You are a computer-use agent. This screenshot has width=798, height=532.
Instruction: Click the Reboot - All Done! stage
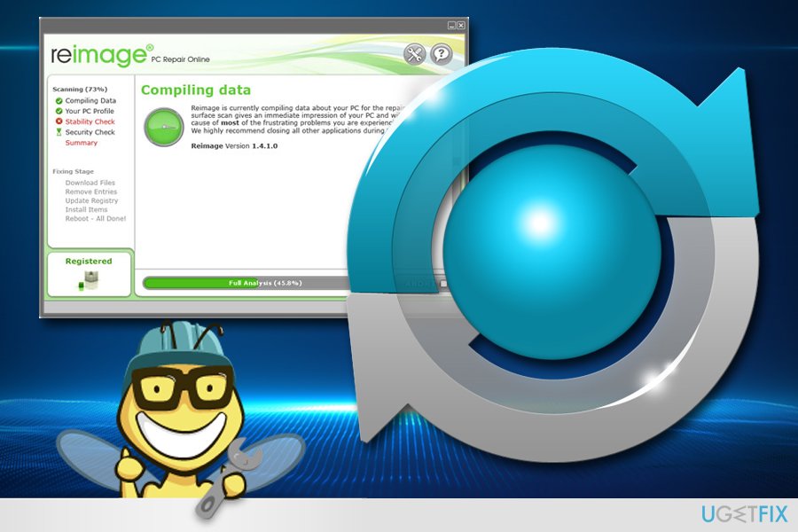click(96, 218)
